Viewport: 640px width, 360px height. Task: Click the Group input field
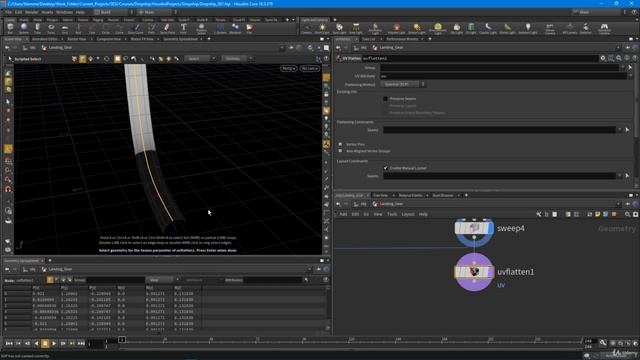point(500,68)
